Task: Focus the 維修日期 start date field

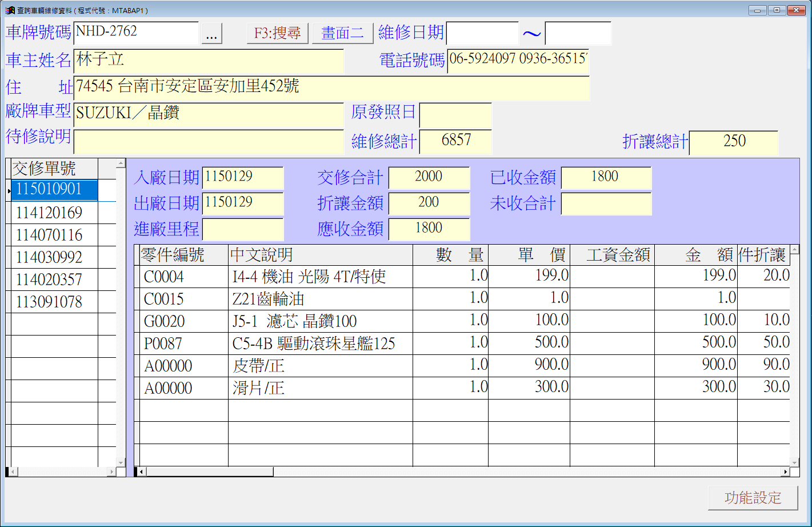Action: [x=482, y=34]
